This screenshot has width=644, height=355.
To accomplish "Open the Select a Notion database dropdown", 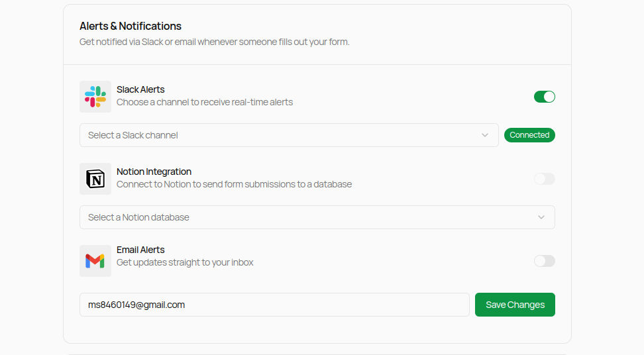I will (317, 217).
